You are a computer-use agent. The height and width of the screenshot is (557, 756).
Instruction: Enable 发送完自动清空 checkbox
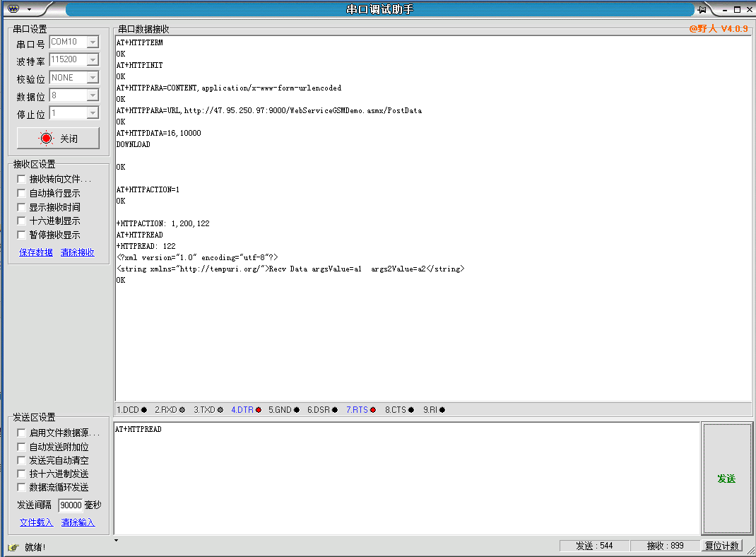[21, 460]
